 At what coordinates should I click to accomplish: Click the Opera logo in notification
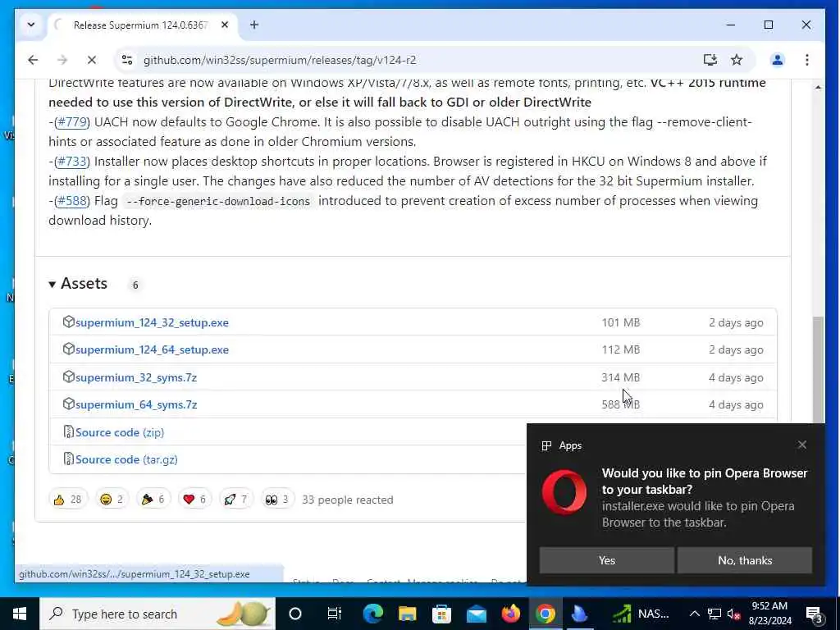(564, 492)
